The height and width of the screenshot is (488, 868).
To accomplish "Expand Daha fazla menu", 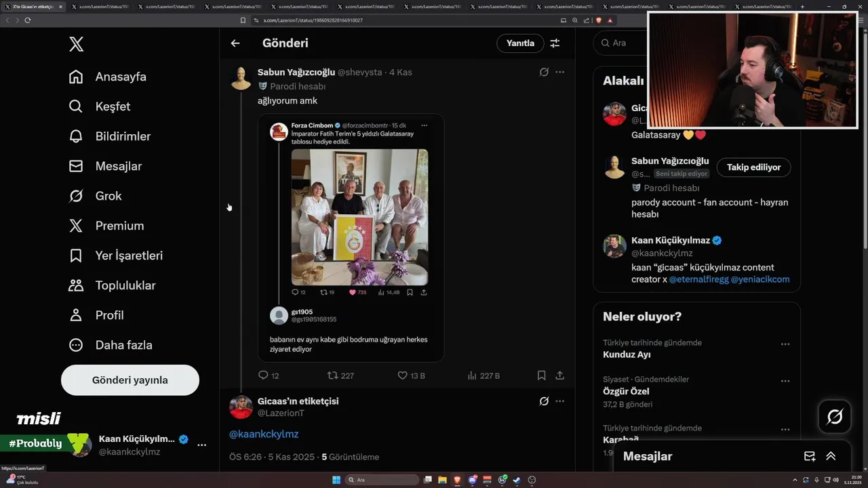I will (x=111, y=345).
